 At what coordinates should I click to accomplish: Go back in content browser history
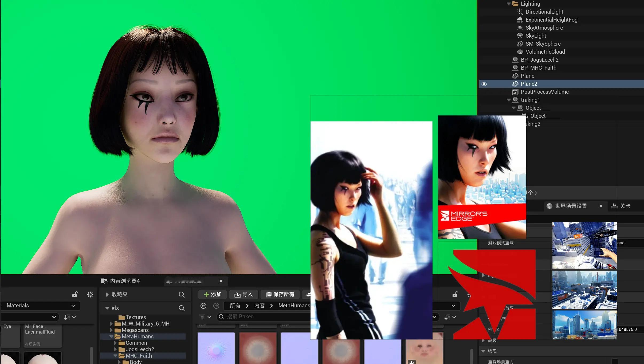pos(203,306)
